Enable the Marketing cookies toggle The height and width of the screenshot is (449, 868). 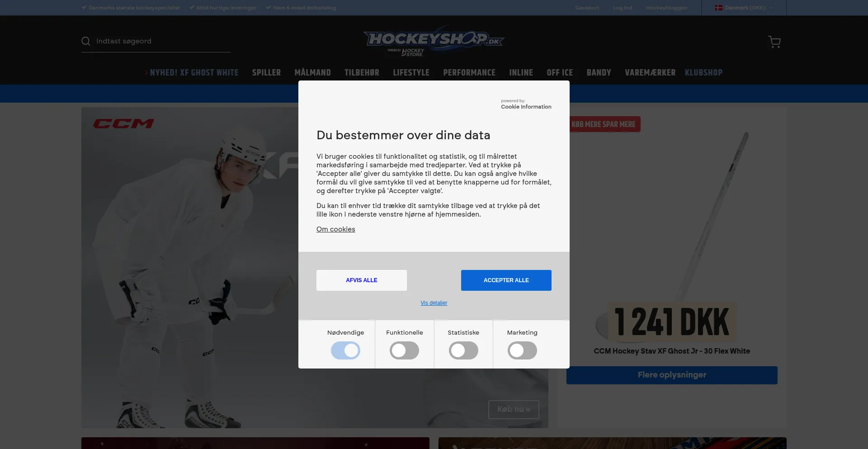[522, 350]
